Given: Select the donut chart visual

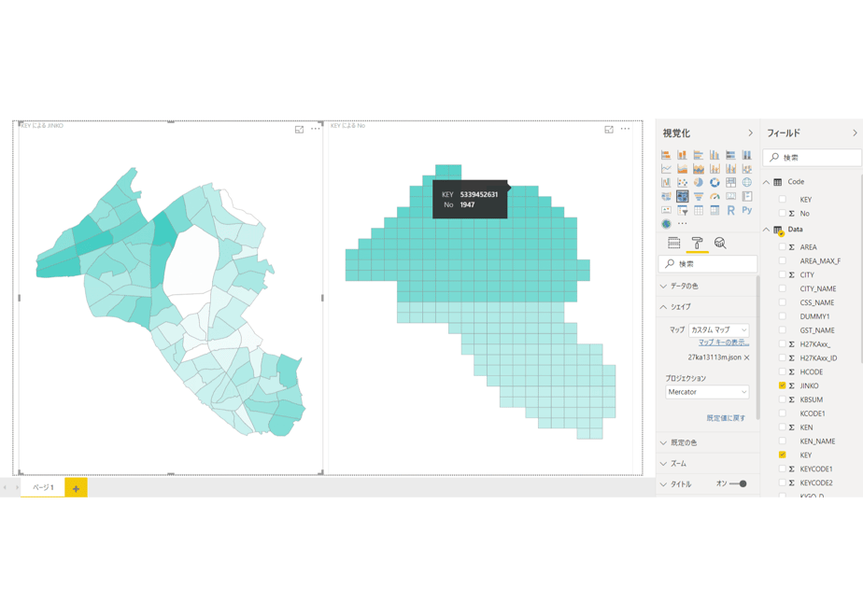Looking at the screenshot, I should (714, 182).
